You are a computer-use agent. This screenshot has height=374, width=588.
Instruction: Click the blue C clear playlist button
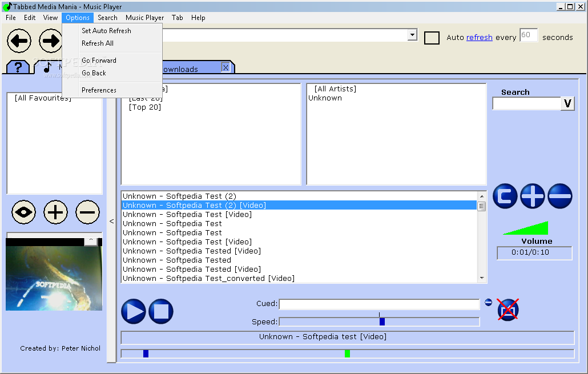click(x=505, y=196)
